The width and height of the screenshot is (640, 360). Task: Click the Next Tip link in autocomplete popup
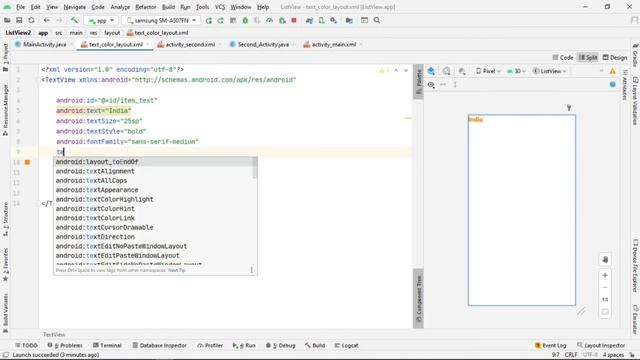(x=177, y=270)
